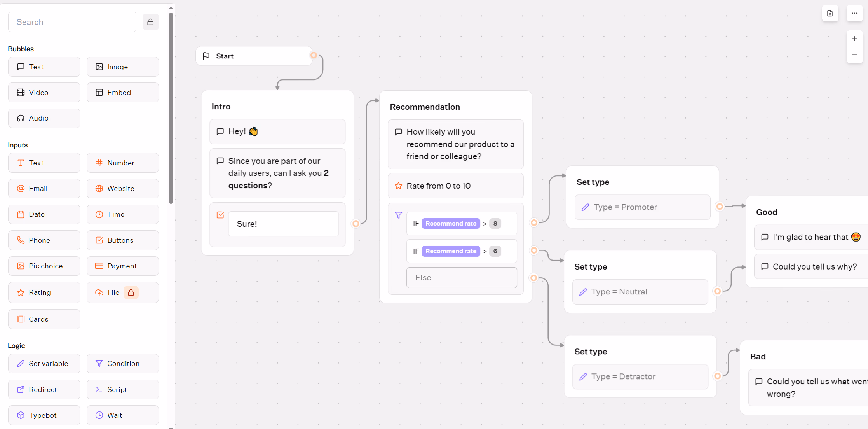The height and width of the screenshot is (429, 868).
Task: Click the sidebar lock icon button
Action: point(150,22)
